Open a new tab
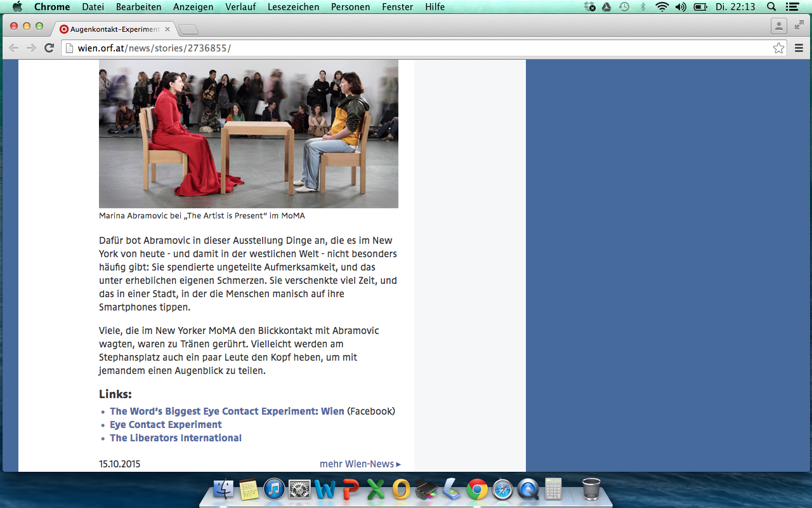This screenshot has width=812, height=508. click(x=188, y=29)
